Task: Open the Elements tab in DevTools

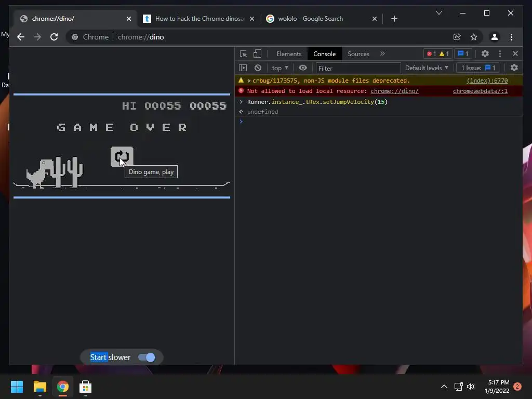Action: pyautogui.click(x=289, y=54)
